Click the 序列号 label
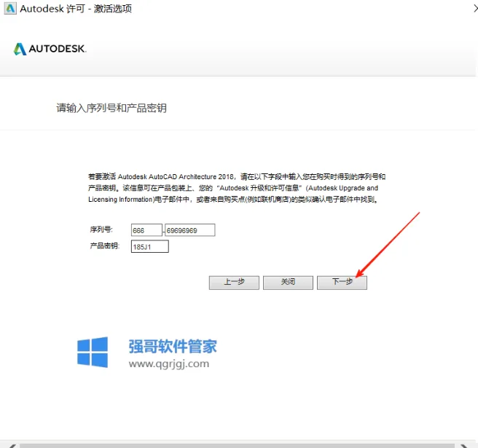The image size is (478, 448). click(101, 229)
